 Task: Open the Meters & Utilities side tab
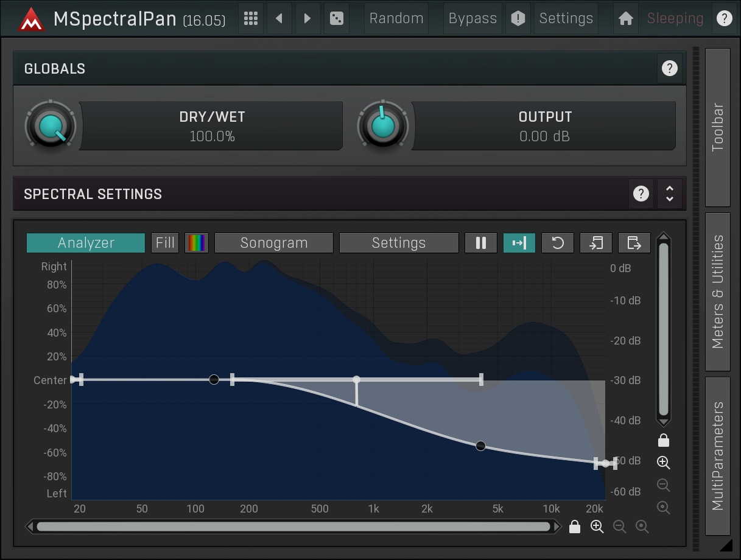(718, 292)
